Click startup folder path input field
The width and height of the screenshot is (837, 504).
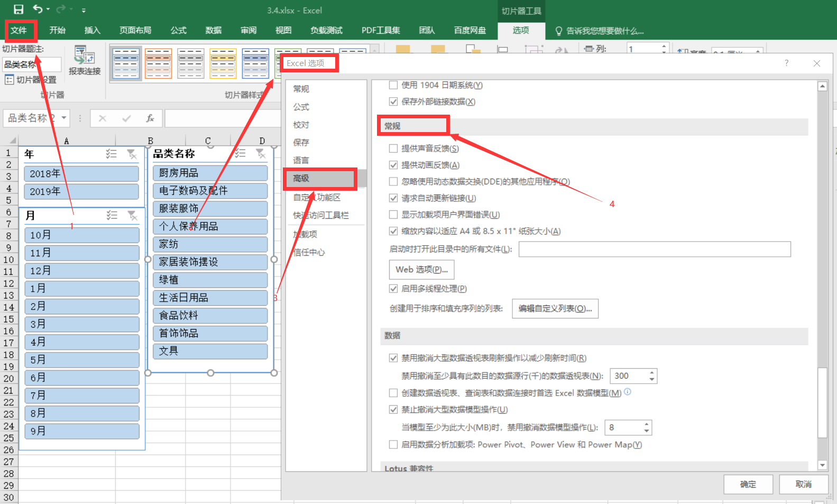(x=655, y=249)
